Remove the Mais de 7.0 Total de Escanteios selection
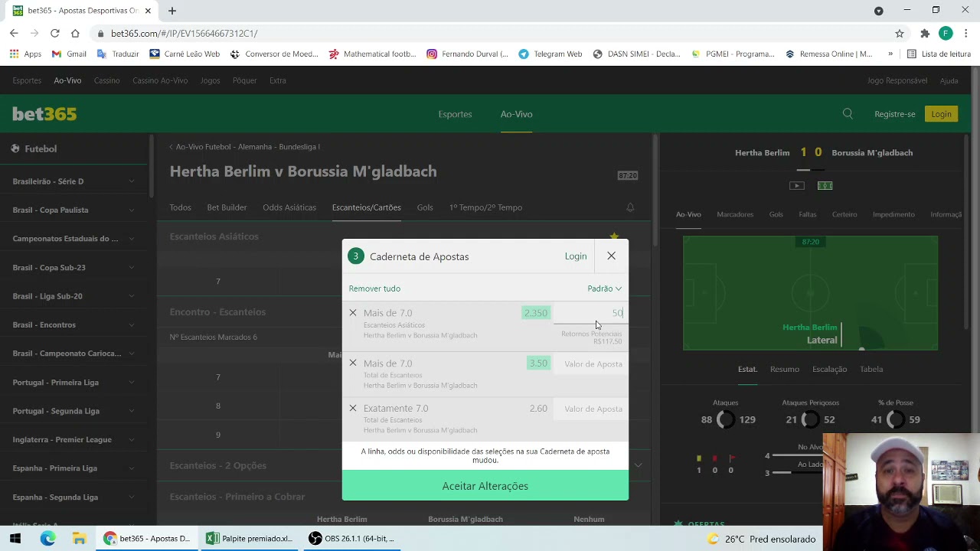This screenshot has width=980, height=551. pyautogui.click(x=353, y=363)
